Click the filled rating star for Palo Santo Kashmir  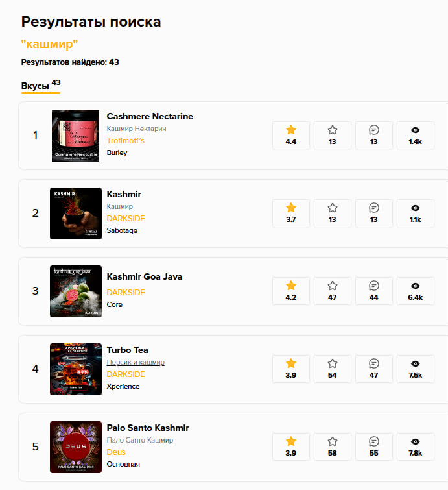tap(291, 441)
